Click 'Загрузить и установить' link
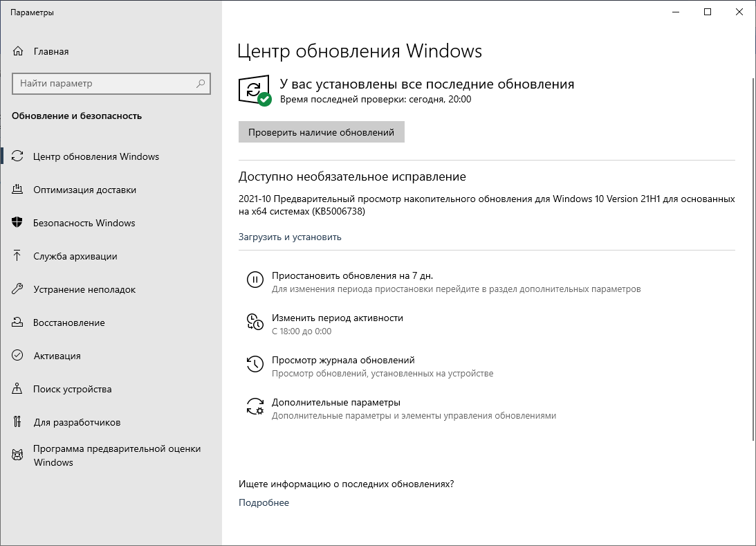Image resolution: width=756 pixels, height=546 pixels. [x=290, y=237]
